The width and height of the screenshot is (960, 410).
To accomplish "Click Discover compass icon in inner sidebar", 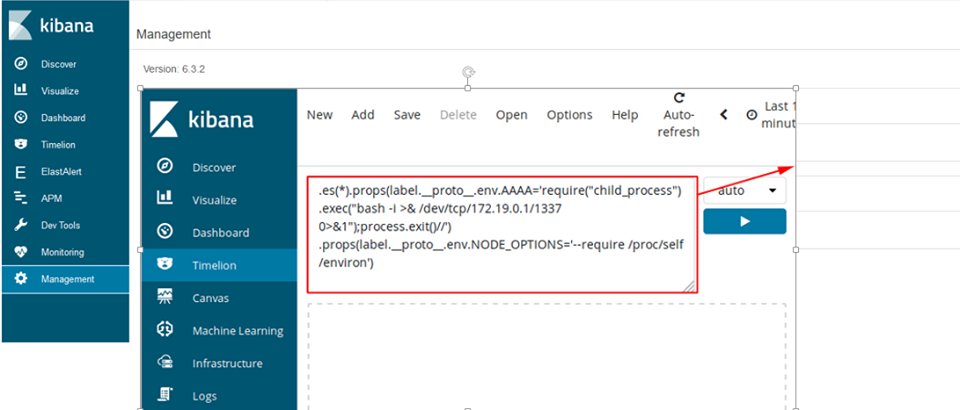I will pyautogui.click(x=165, y=166).
